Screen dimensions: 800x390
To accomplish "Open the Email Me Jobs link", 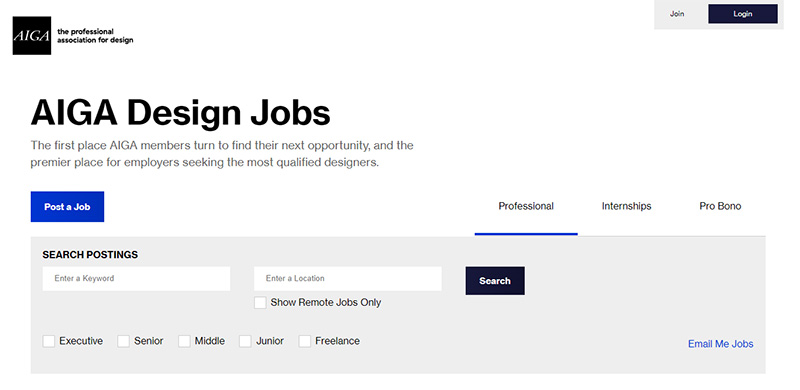I will click(720, 344).
